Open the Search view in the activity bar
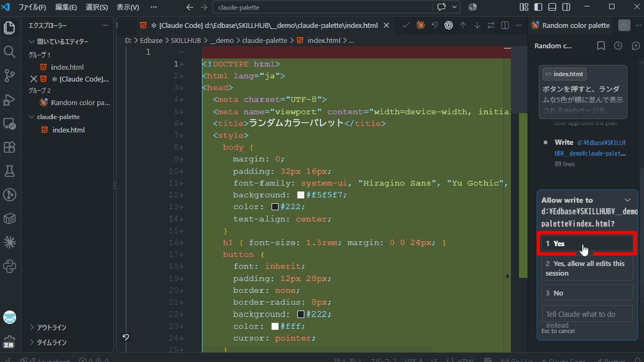 click(x=9, y=51)
